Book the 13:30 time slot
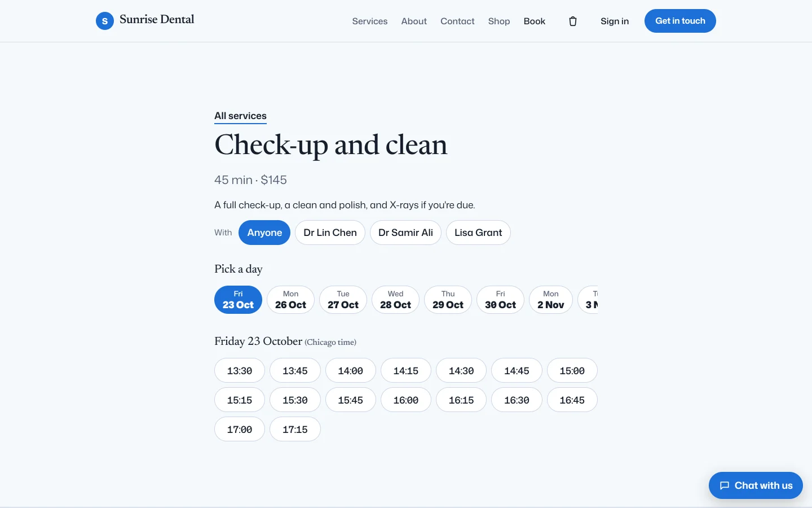This screenshot has width=812, height=508. (x=240, y=371)
